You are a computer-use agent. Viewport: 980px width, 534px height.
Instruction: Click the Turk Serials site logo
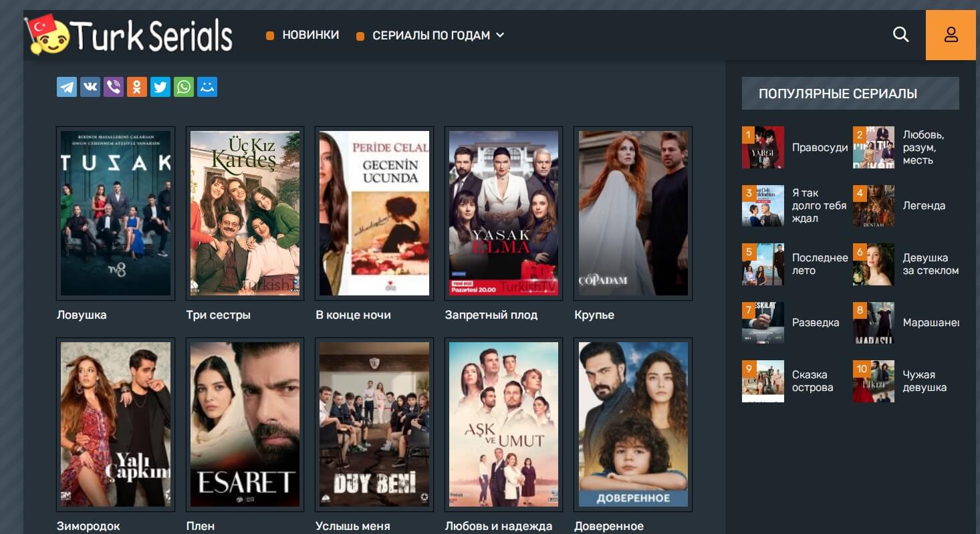[129, 35]
